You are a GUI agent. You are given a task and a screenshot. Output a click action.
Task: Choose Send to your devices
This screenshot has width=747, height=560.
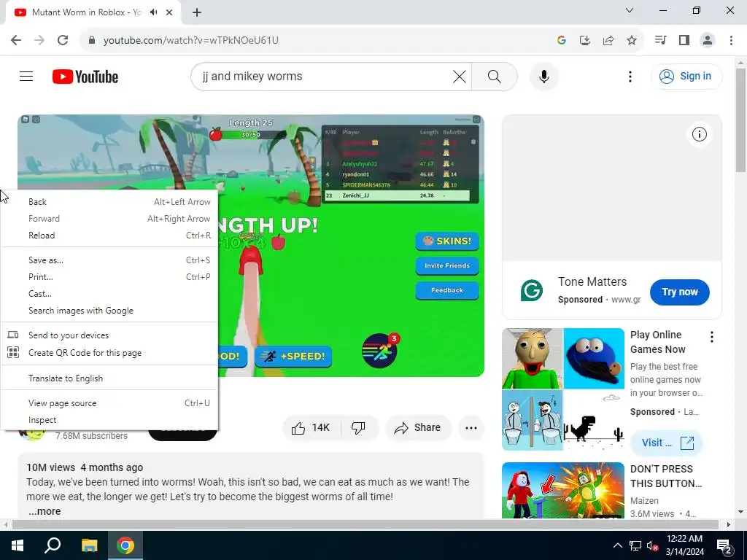coord(109,335)
